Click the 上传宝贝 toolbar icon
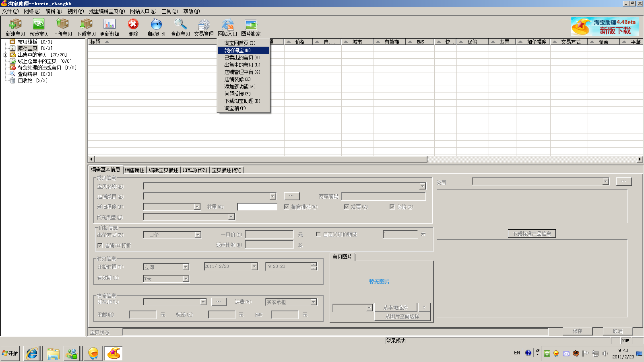 [62, 27]
